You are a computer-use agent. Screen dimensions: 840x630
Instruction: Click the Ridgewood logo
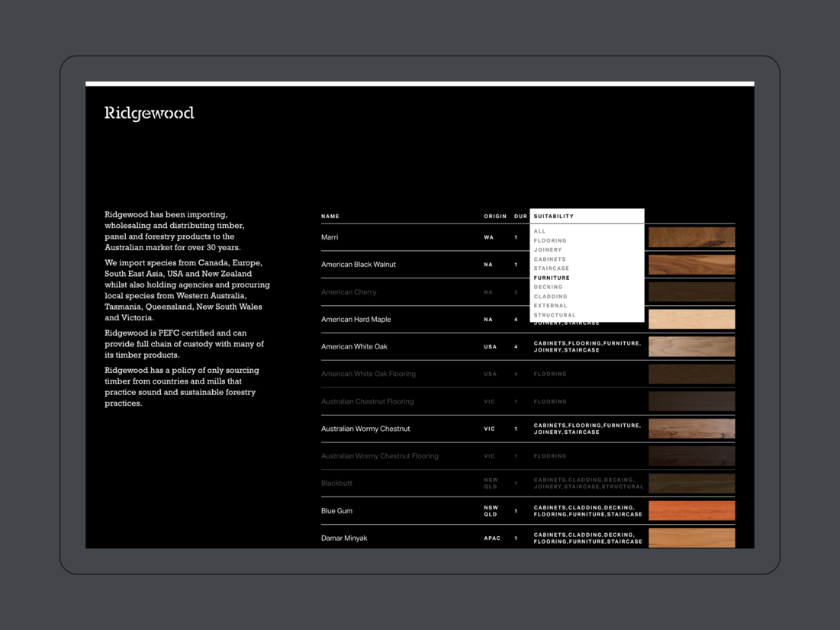coord(150,114)
